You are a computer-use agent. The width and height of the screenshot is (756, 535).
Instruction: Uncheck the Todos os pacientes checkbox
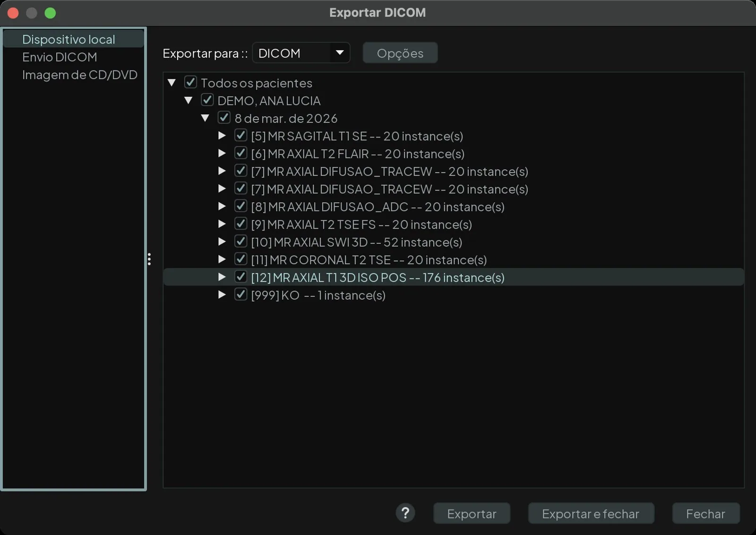[x=190, y=82]
